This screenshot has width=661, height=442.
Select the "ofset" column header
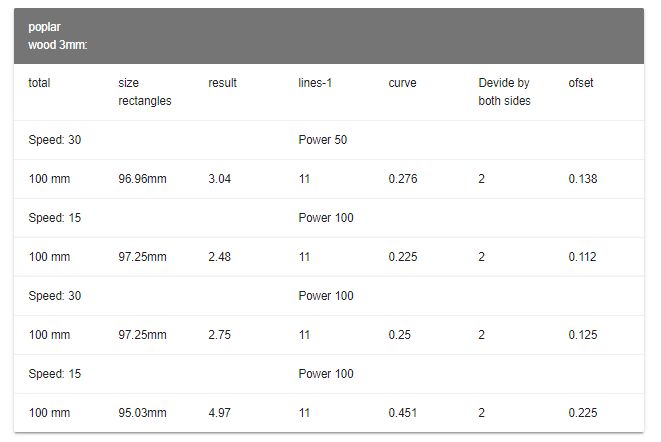(581, 83)
